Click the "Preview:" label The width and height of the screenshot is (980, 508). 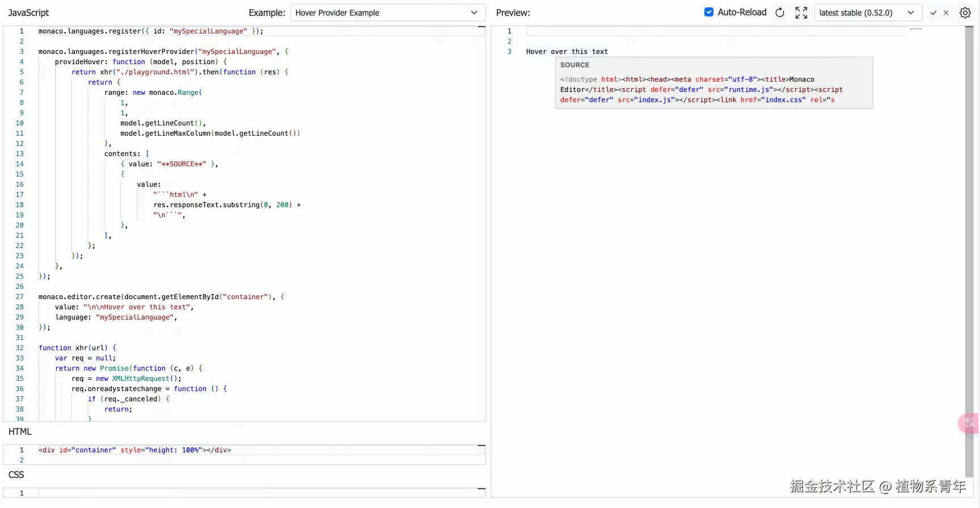point(513,12)
